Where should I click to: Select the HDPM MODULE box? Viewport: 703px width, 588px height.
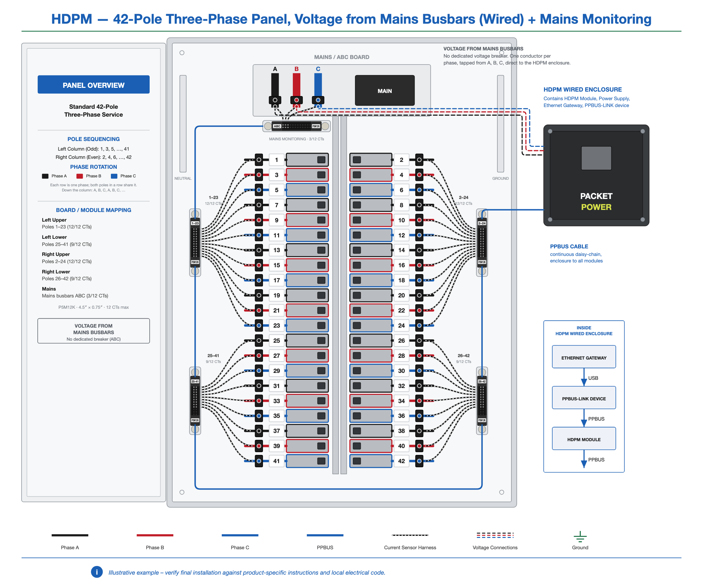(x=584, y=439)
